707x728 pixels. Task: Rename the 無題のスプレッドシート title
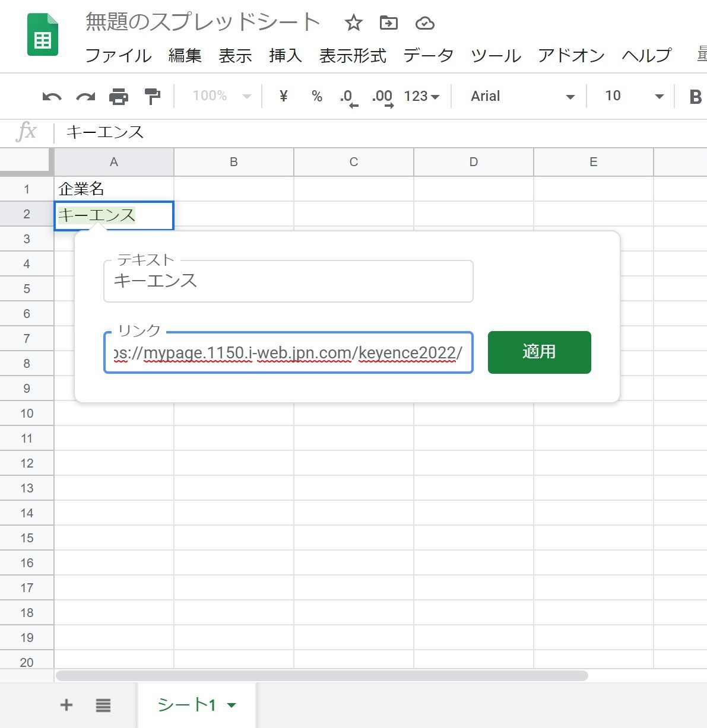[203, 23]
